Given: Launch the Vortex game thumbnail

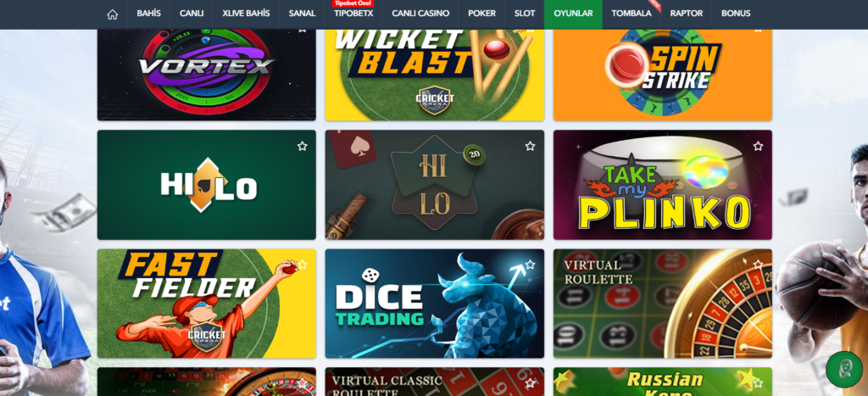Looking at the screenshot, I should (x=207, y=73).
